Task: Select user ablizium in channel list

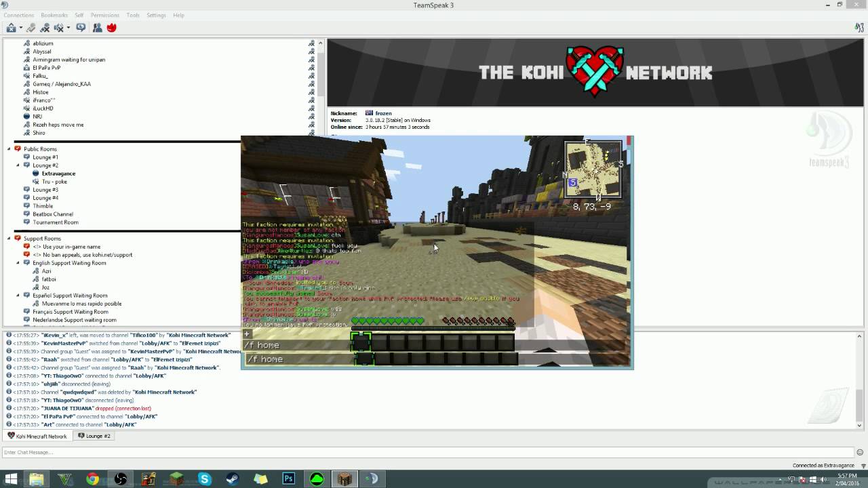Action: [43, 43]
